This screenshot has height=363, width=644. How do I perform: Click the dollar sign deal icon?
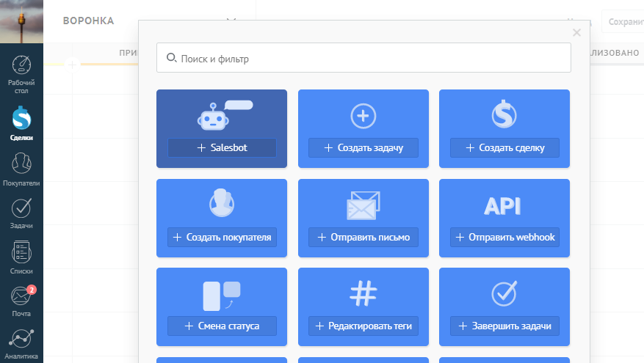coord(504,115)
